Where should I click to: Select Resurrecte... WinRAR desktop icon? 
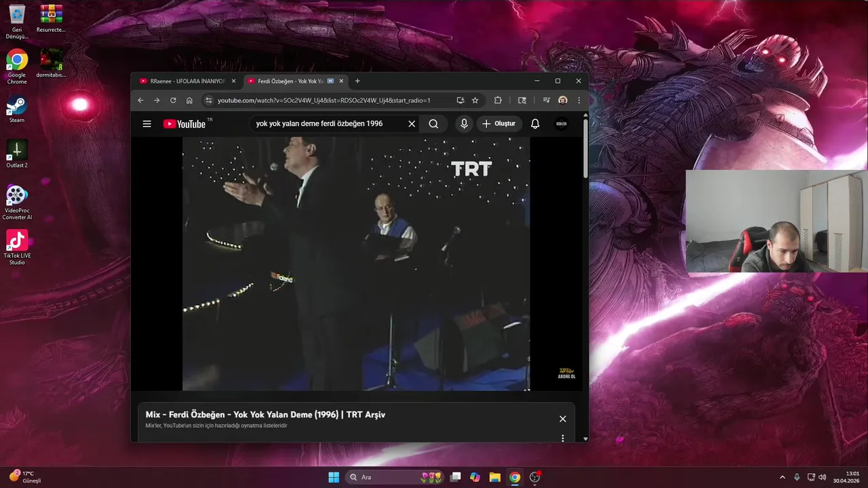click(51, 19)
